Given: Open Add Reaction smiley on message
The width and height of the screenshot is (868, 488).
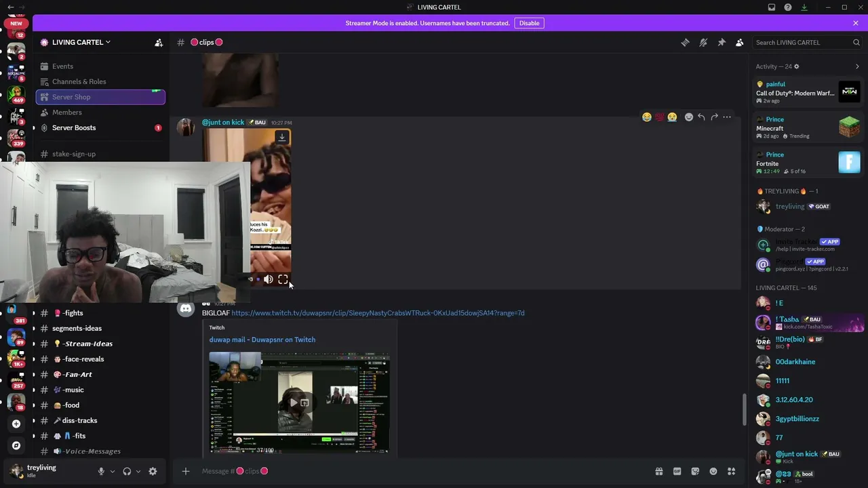Looking at the screenshot, I should pyautogui.click(x=689, y=117).
